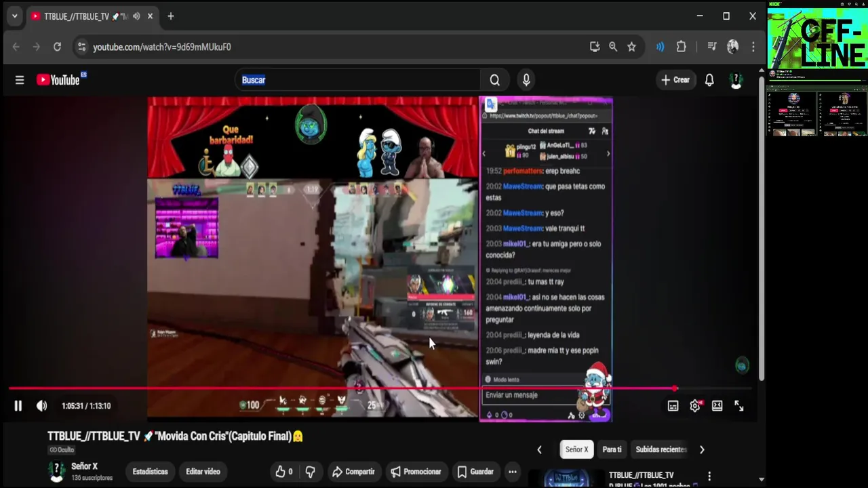Click the Crear button
868x488 pixels.
pyautogui.click(x=675, y=80)
